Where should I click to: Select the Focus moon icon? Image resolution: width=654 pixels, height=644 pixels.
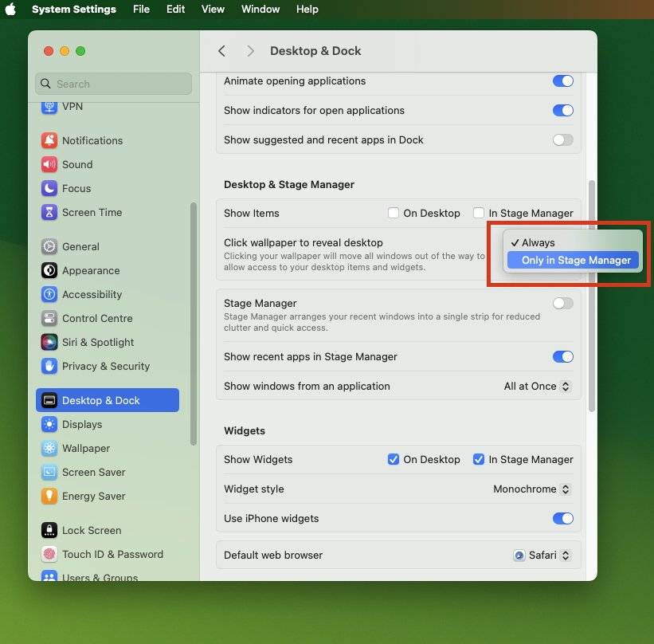coord(49,188)
